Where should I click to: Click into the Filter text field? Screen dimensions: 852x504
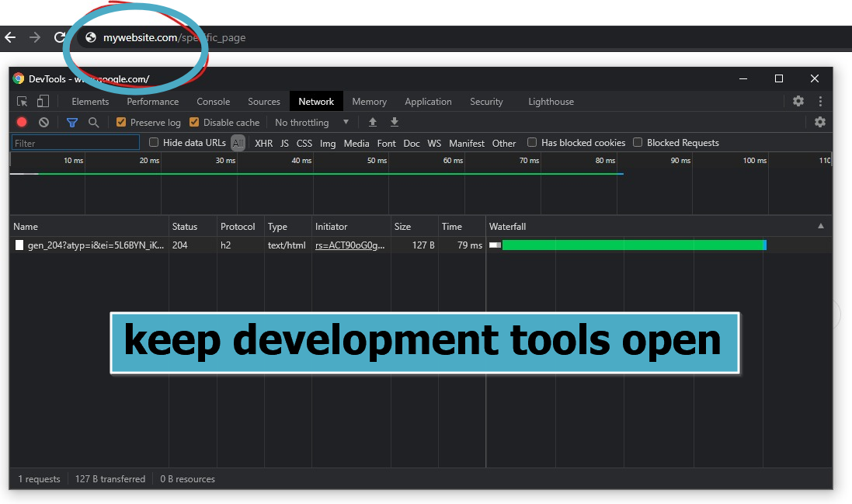pyautogui.click(x=75, y=143)
